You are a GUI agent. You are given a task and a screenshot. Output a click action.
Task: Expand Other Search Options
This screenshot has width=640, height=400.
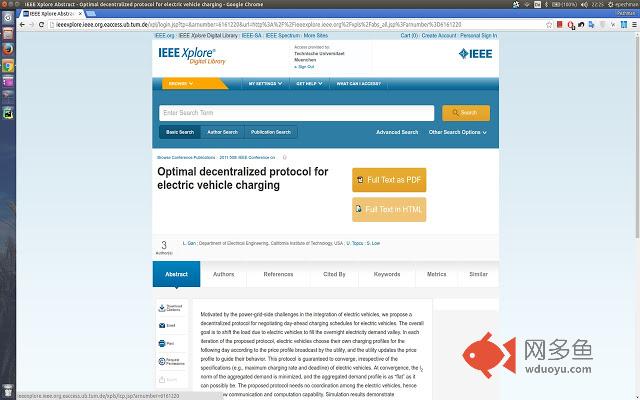pyautogui.click(x=457, y=132)
